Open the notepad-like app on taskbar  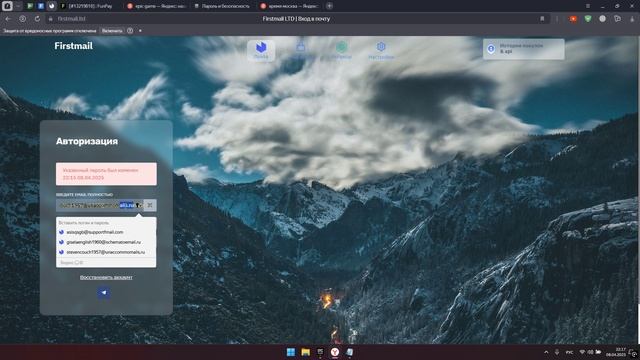tap(349, 352)
